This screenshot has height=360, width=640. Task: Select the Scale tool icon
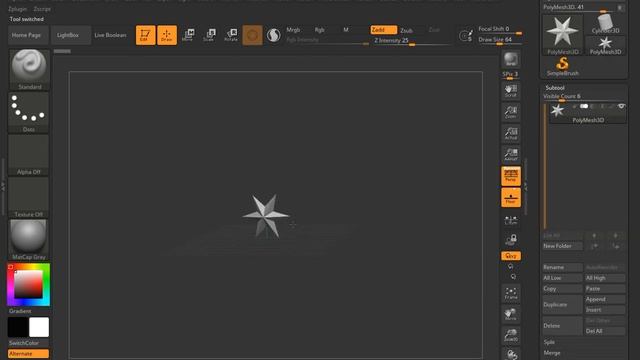(x=209, y=35)
